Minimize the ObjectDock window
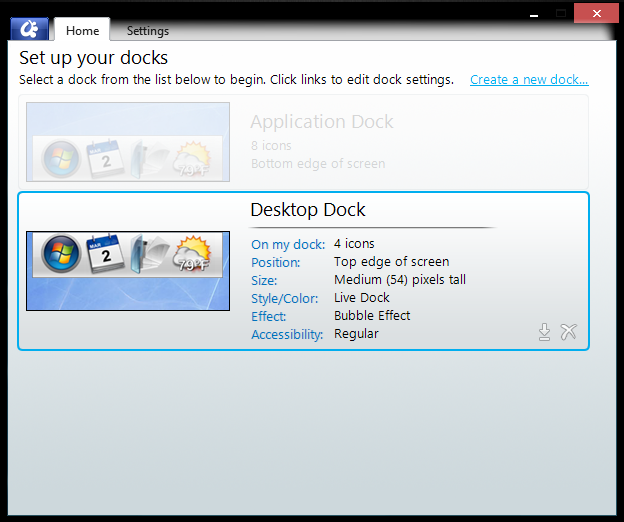 (534, 14)
